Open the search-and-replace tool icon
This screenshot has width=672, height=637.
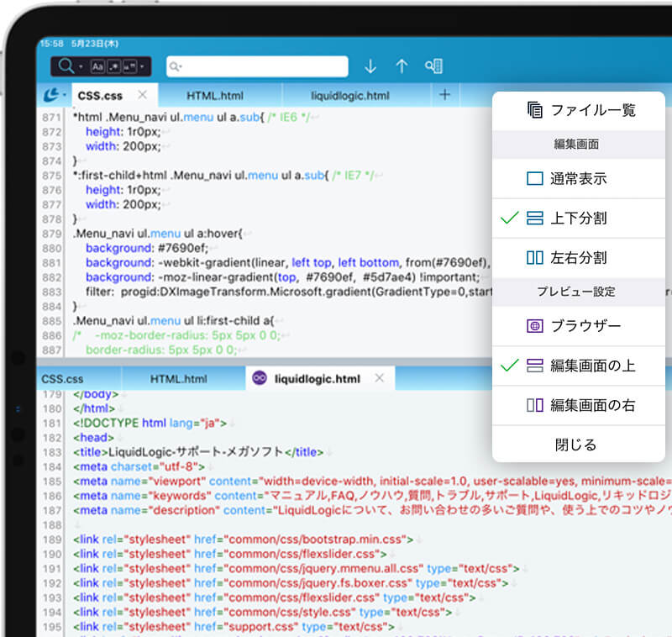(433, 66)
